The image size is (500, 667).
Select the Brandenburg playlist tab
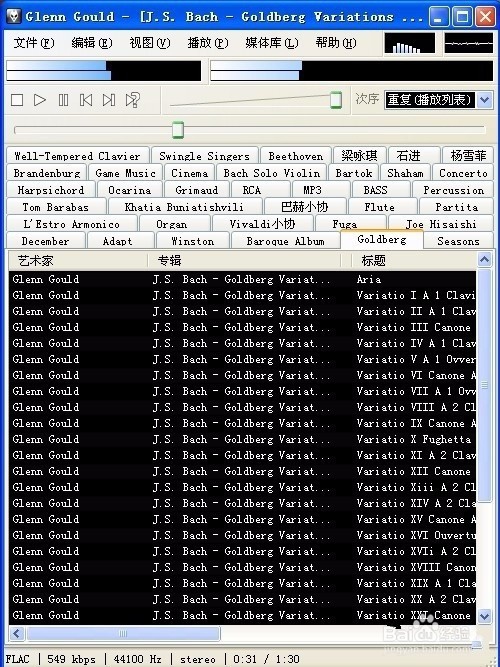pyautogui.click(x=47, y=173)
